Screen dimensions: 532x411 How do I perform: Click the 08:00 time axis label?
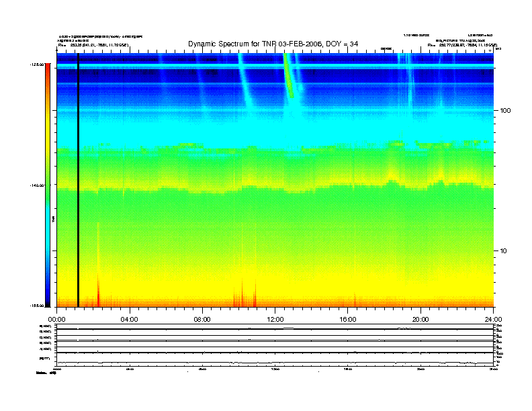[202, 320]
